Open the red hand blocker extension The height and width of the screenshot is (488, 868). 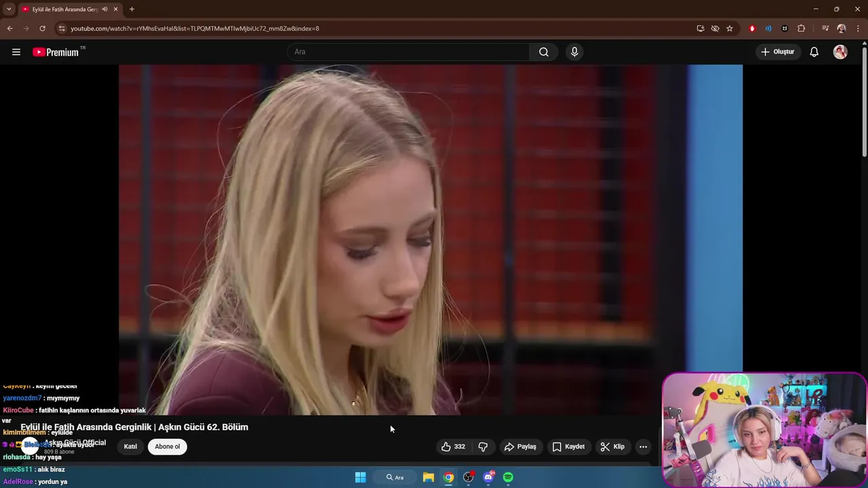(x=752, y=28)
